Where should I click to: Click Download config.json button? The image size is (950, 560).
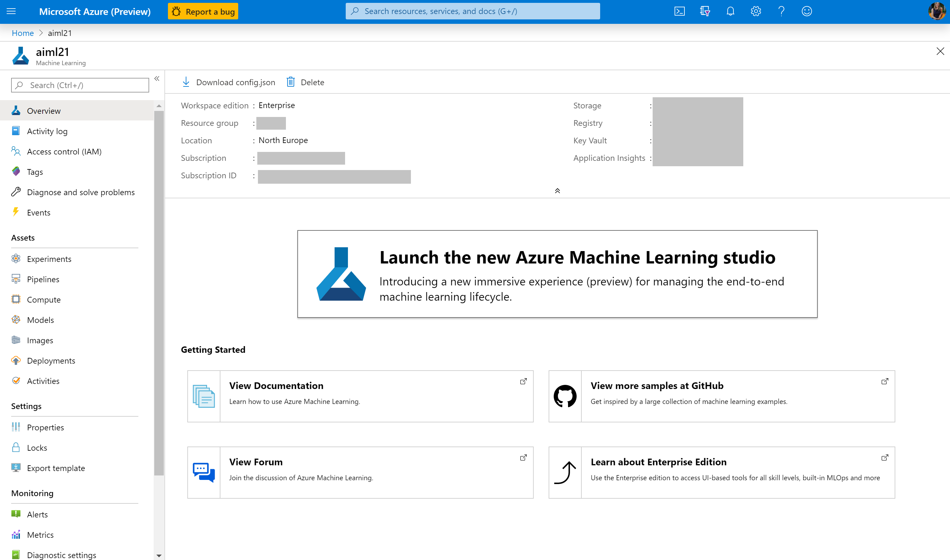pos(230,81)
